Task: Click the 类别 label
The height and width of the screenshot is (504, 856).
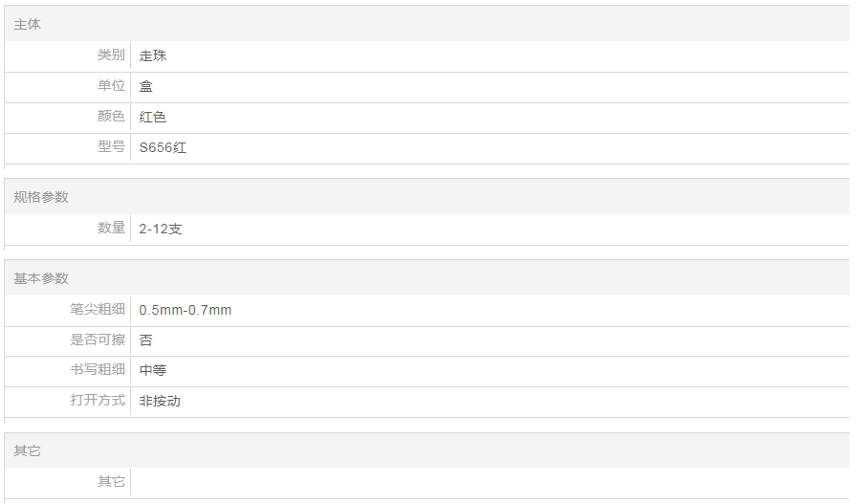Action: tap(111, 55)
